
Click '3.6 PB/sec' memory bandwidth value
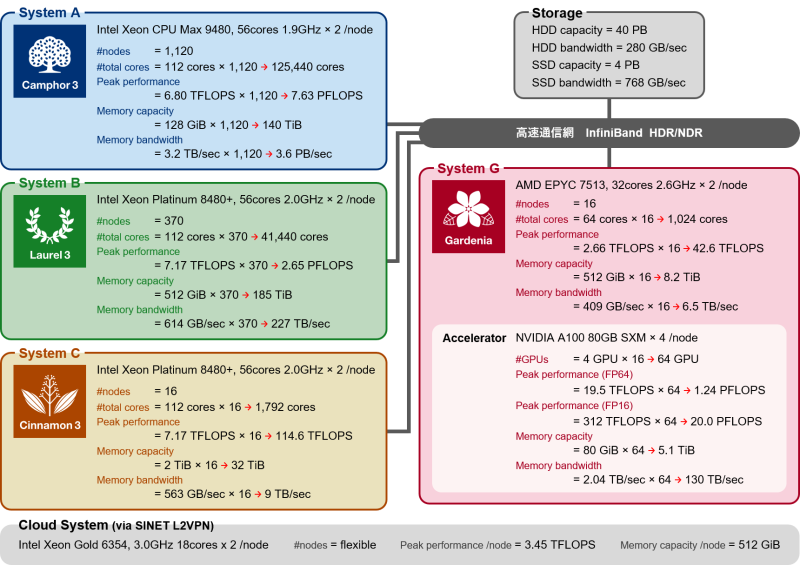tap(304, 154)
